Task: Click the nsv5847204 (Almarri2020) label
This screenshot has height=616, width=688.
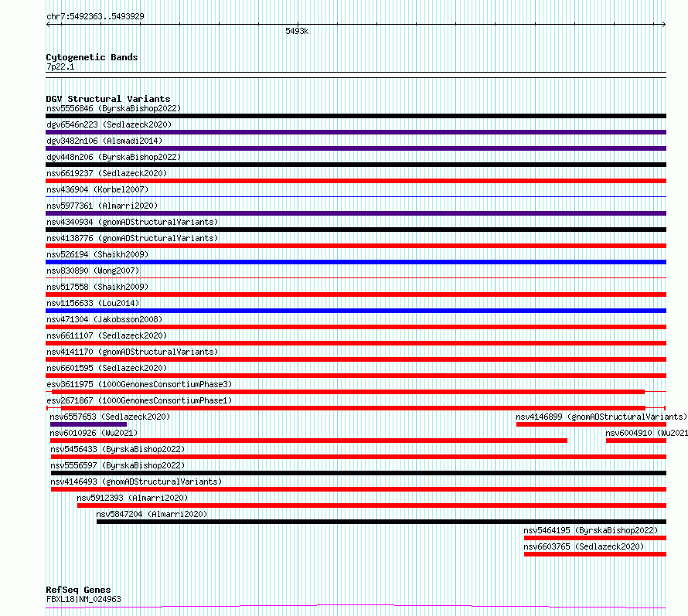Action: tap(152, 514)
